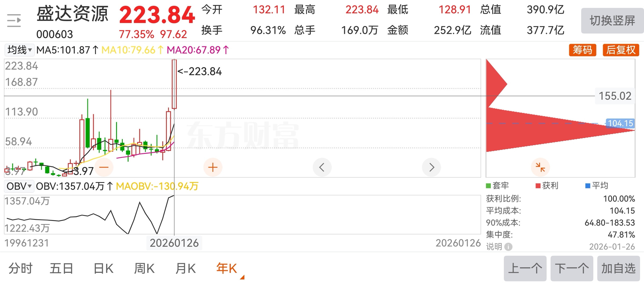Open the sidebar menu icon beside the stock name
Image resolution: width=644 pixels, height=285 pixels.
tap(14, 21)
